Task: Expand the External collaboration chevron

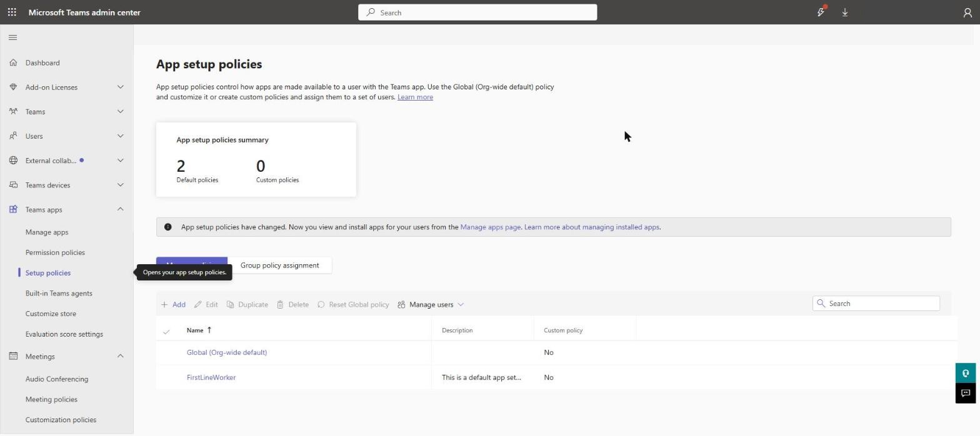Action: click(x=121, y=161)
